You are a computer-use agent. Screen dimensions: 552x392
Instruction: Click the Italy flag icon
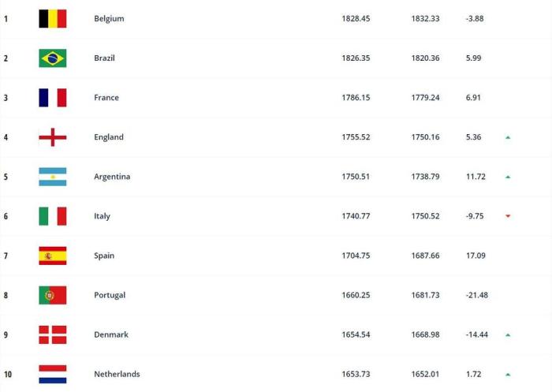click(53, 216)
